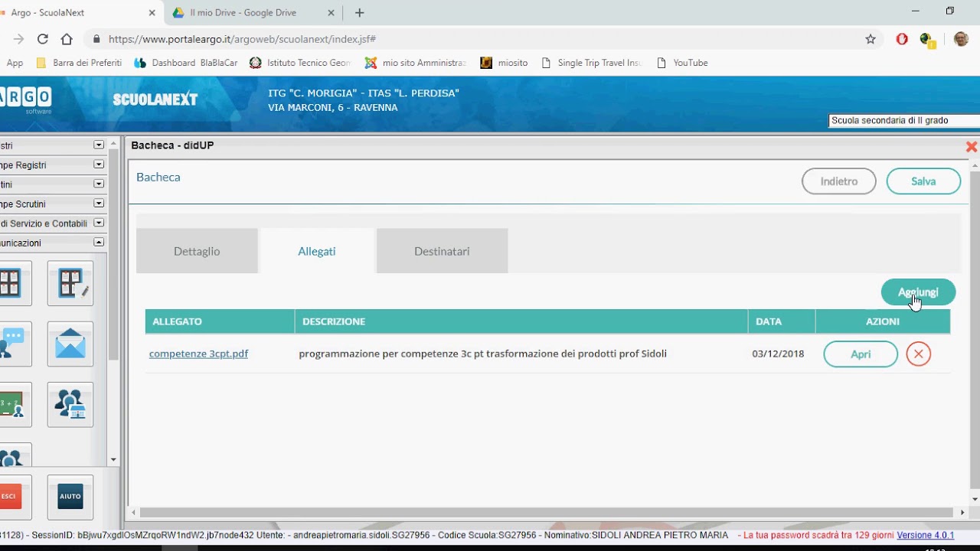The width and height of the screenshot is (980, 551).
Task: Open the competenze 3cpt.pdf link
Action: pos(198,354)
